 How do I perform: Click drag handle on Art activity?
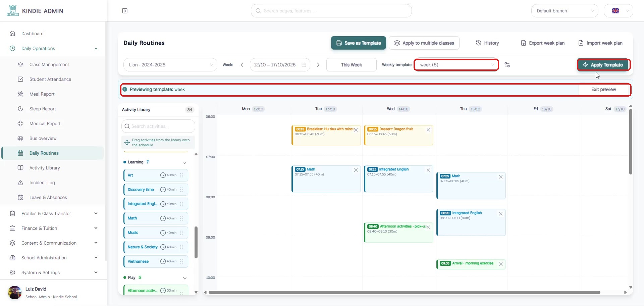pos(181,175)
